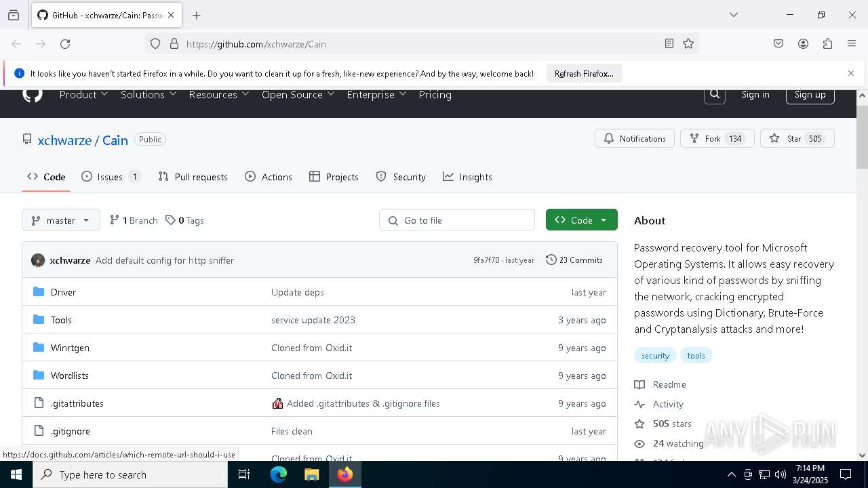List all tabs dropdown arrow

(x=733, y=15)
